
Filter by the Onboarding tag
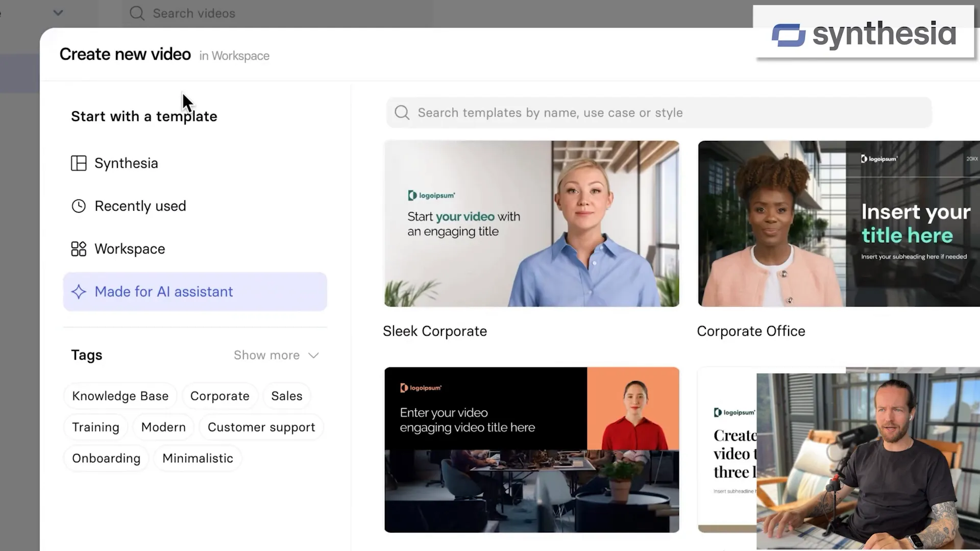pyautogui.click(x=106, y=459)
